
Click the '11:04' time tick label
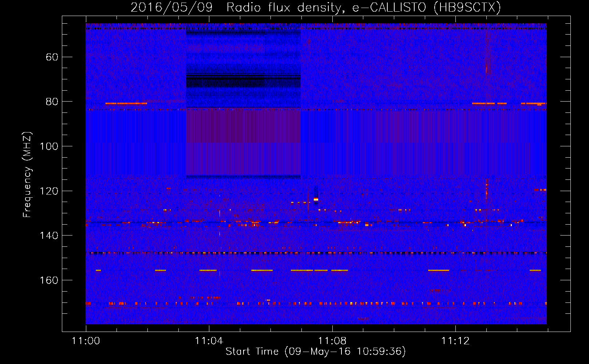pos(209,341)
